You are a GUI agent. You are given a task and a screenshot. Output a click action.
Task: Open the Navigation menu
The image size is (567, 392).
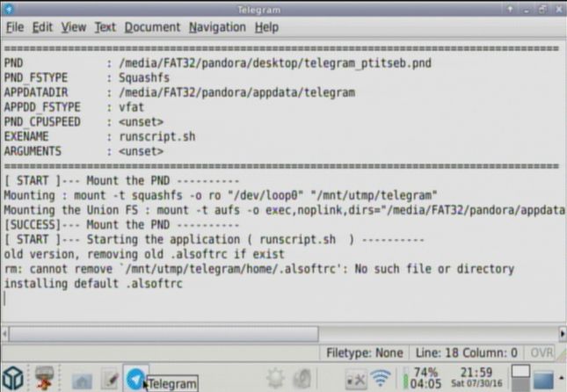[216, 27]
